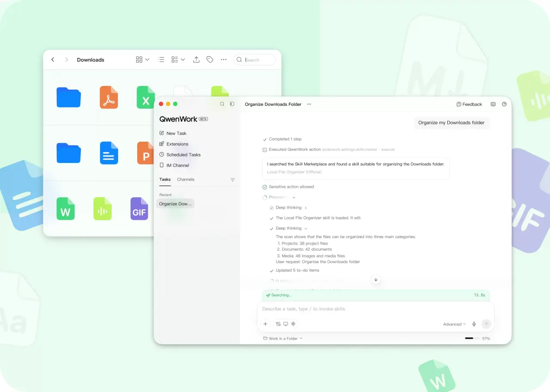Go forward in the Downloads window
Image resolution: width=550 pixels, height=392 pixels.
click(66, 60)
